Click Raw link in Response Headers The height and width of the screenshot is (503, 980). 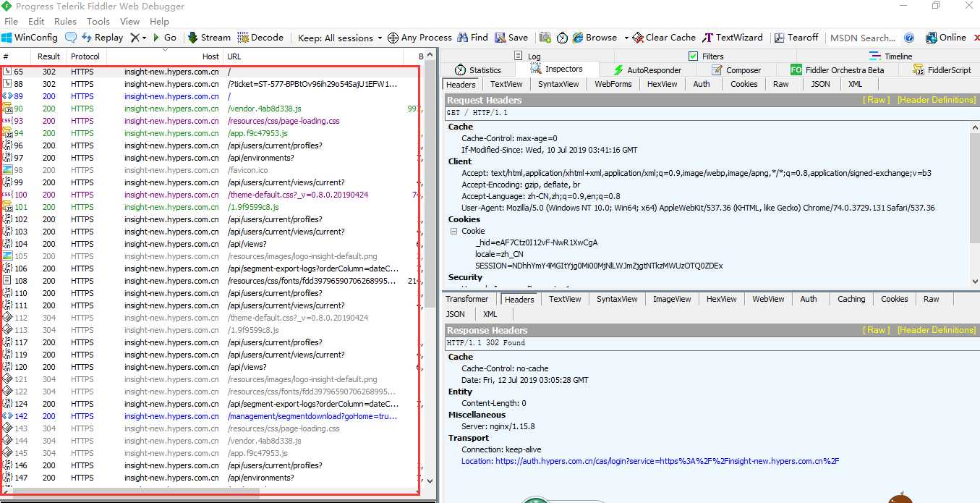(877, 330)
